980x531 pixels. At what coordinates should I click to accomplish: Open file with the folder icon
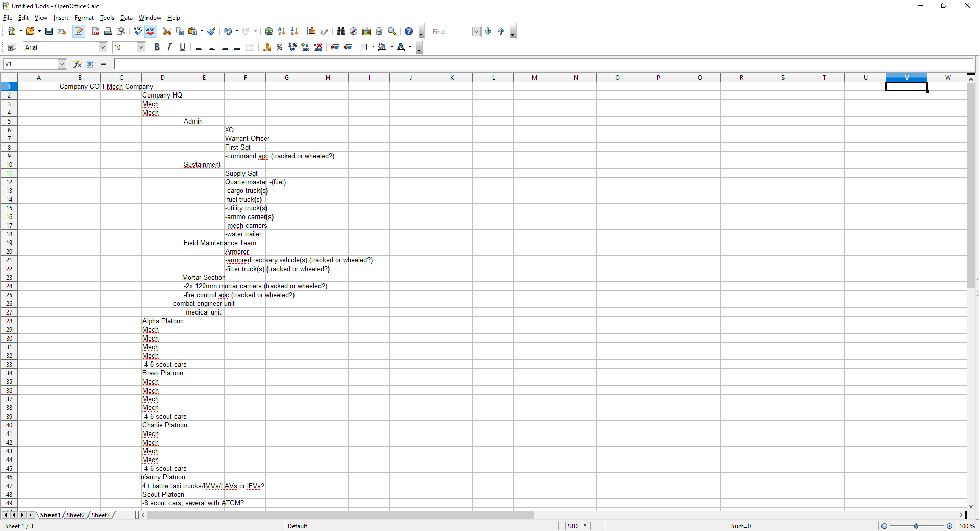pyautogui.click(x=30, y=31)
